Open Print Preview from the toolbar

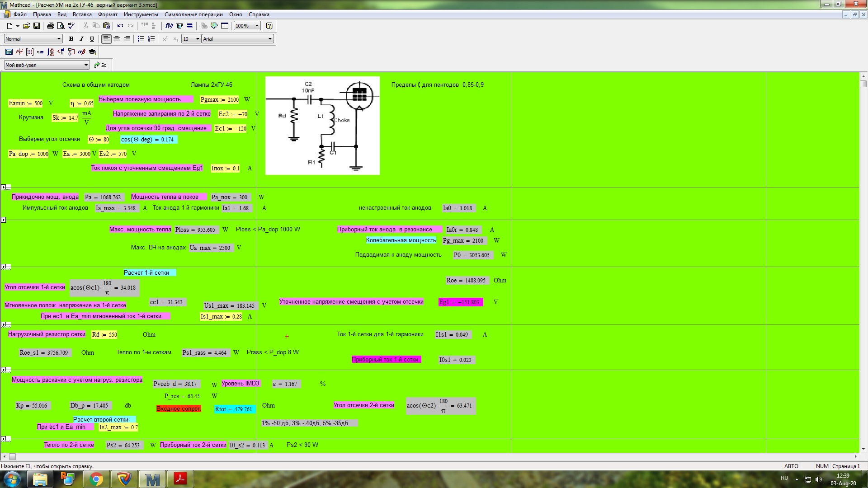click(61, 26)
